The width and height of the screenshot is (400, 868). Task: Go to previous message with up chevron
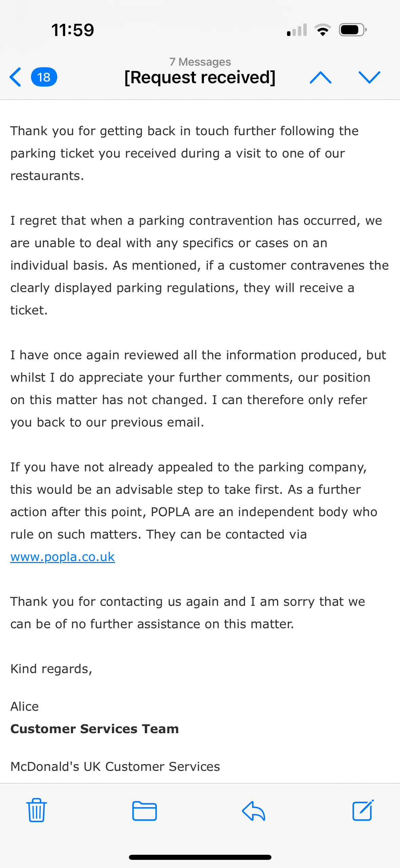(320, 77)
